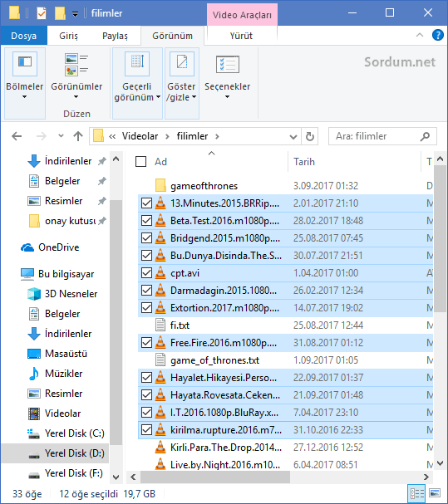Go up one folder with the up arrow

[x=78, y=136]
